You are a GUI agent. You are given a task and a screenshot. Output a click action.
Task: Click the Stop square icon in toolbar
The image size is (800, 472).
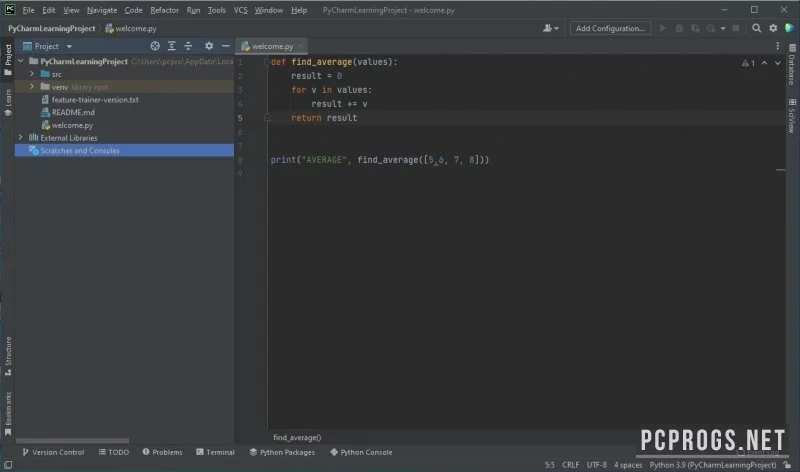click(736, 29)
